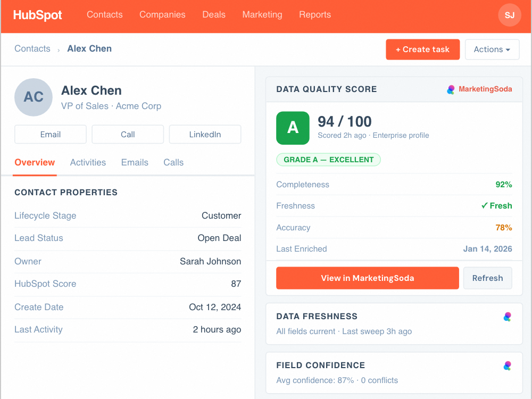Switch to the Activities tab
Screen dimensions: 532x399
pos(88,162)
